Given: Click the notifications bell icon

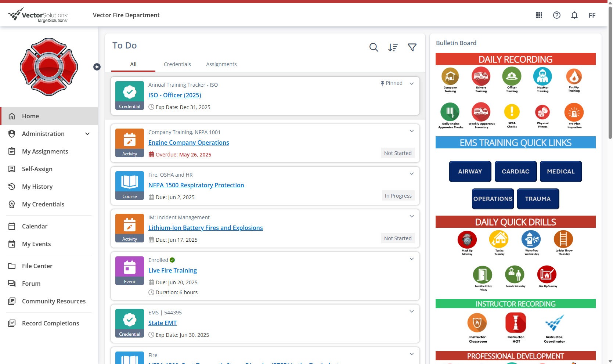Looking at the screenshot, I should click(574, 15).
